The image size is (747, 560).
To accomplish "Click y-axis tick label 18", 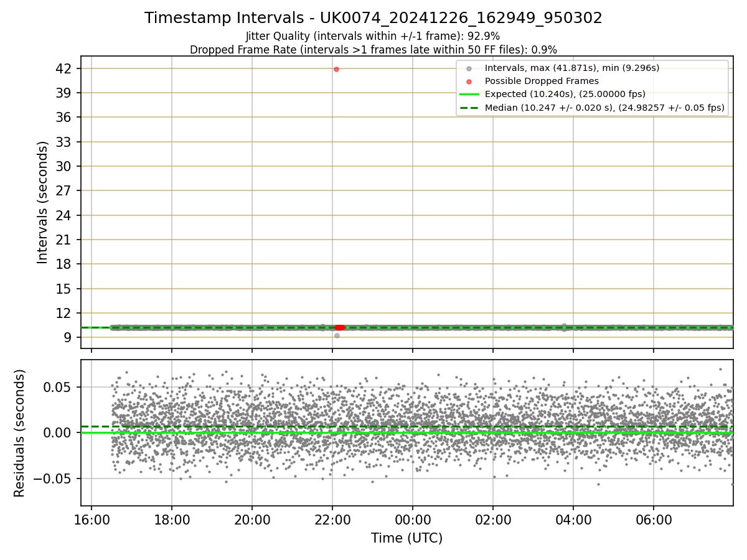I will [x=63, y=264].
